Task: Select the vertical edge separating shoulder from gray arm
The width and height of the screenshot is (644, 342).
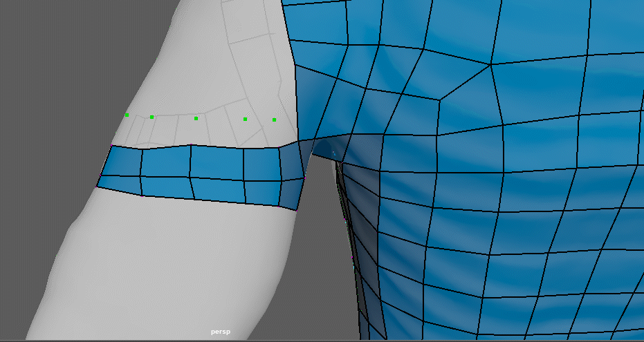Action: 297,104
